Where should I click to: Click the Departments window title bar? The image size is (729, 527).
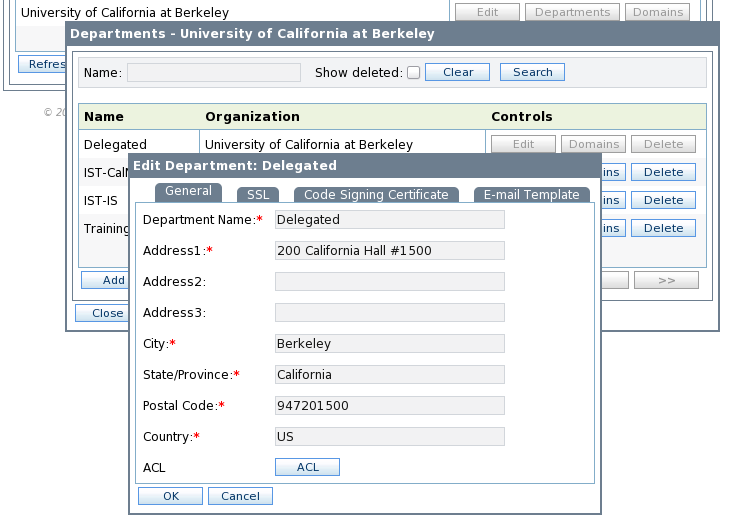tap(392, 33)
